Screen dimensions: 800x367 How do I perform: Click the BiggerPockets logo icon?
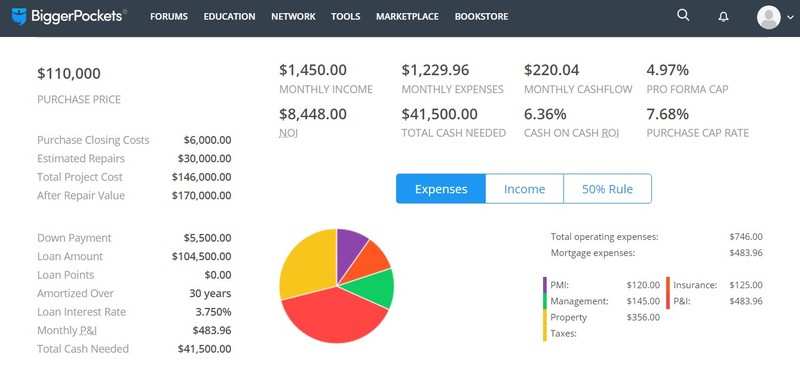[x=19, y=16]
